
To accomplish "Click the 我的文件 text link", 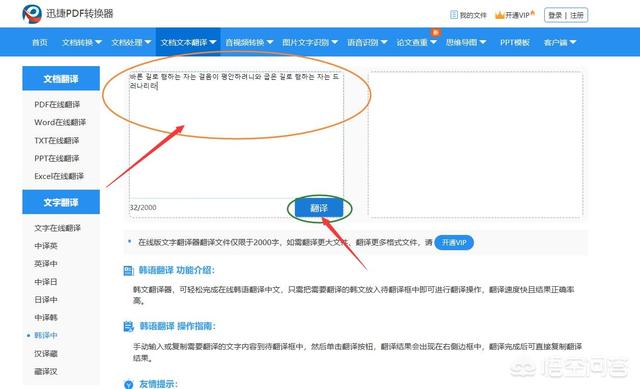I will click(473, 15).
